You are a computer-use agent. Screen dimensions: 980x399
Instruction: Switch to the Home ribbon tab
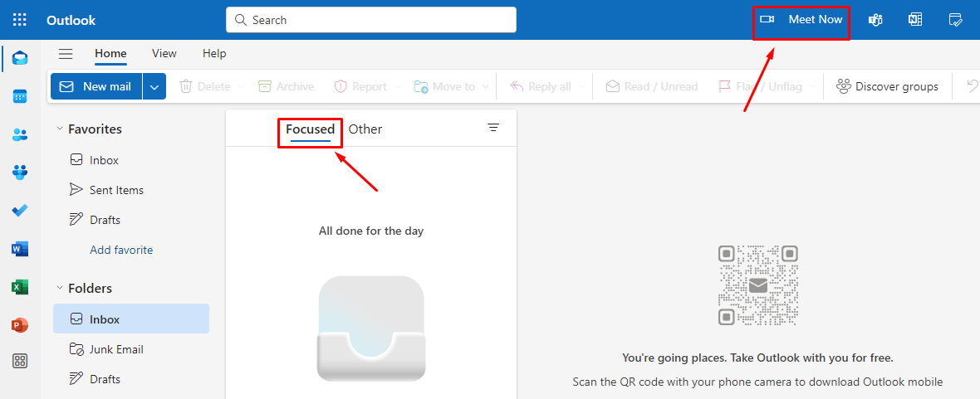pyautogui.click(x=110, y=54)
